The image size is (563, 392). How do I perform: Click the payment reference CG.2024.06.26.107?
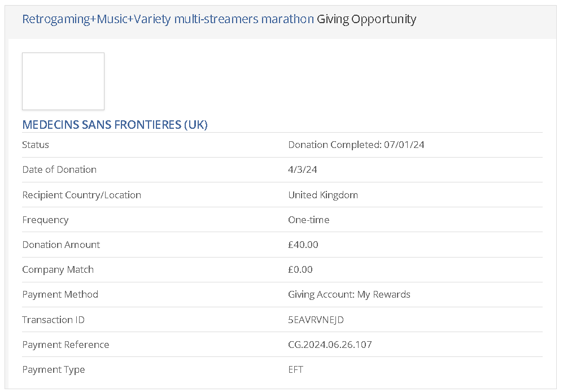[x=330, y=345]
